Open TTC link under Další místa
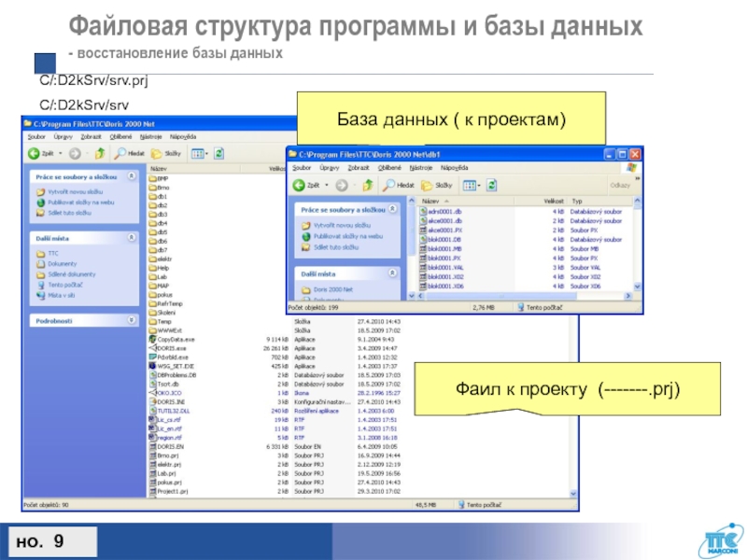This screenshot has height=560, width=747. coord(53,253)
